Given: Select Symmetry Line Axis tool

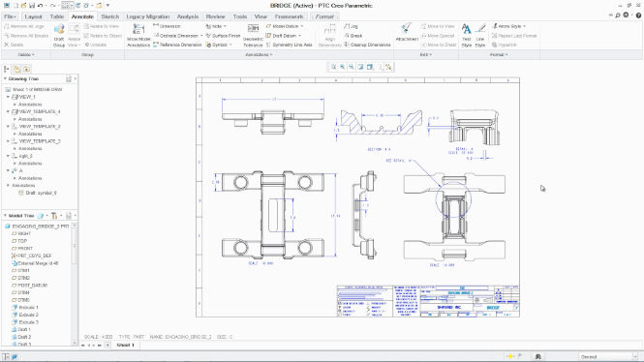Looking at the screenshot, I should 289,45.
